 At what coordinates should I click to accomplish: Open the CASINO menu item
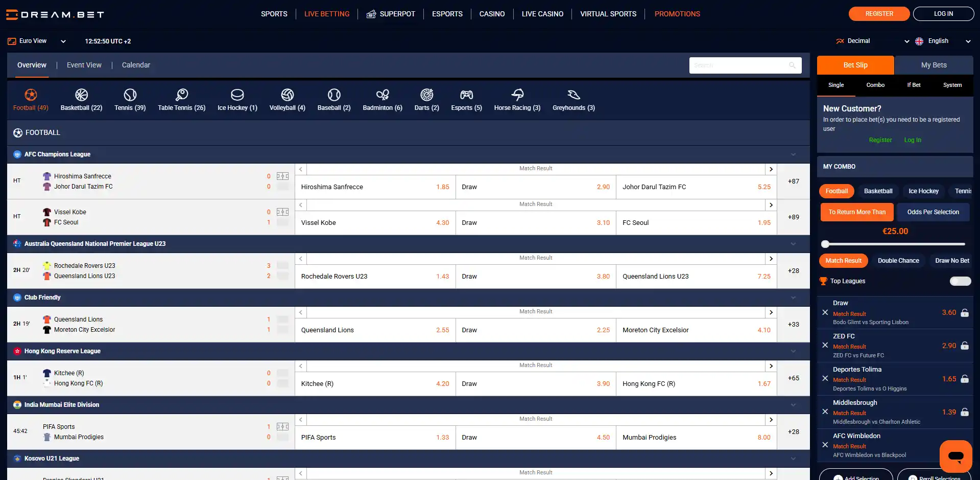click(x=492, y=14)
